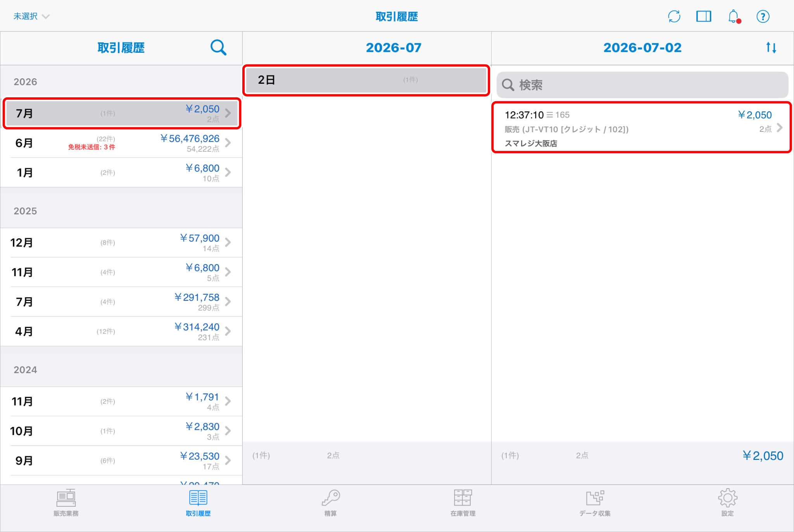Click the 2026-07 month heading

[394, 48]
